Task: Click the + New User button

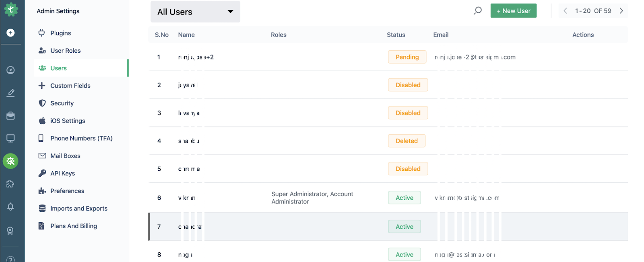Action: coord(513,11)
